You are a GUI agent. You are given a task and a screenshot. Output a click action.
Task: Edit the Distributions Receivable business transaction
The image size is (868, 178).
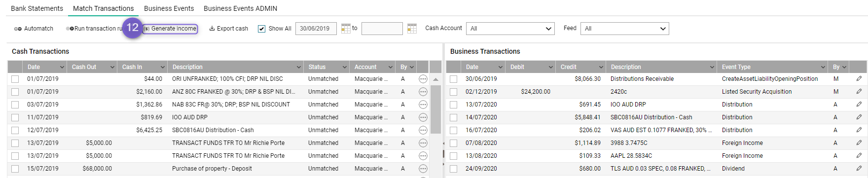(859, 79)
